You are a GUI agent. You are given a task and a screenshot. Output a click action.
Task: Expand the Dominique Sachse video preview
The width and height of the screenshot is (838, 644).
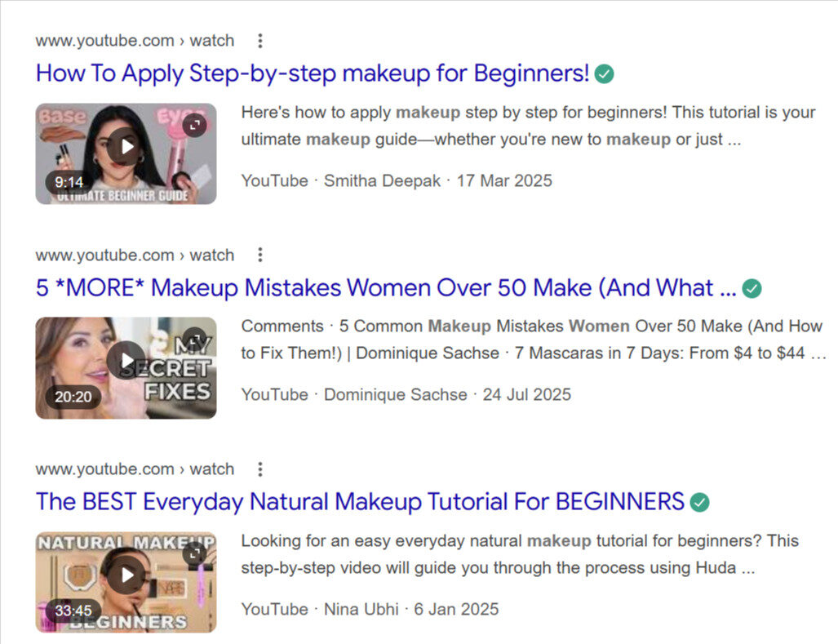(194, 339)
